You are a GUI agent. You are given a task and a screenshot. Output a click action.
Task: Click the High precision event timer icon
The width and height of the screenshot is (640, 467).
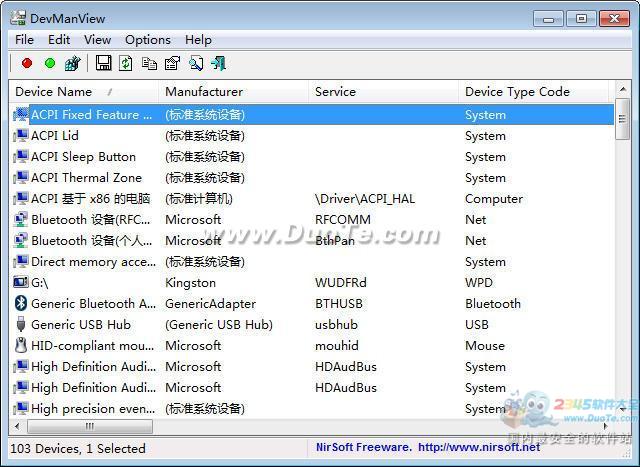tap(21, 408)
